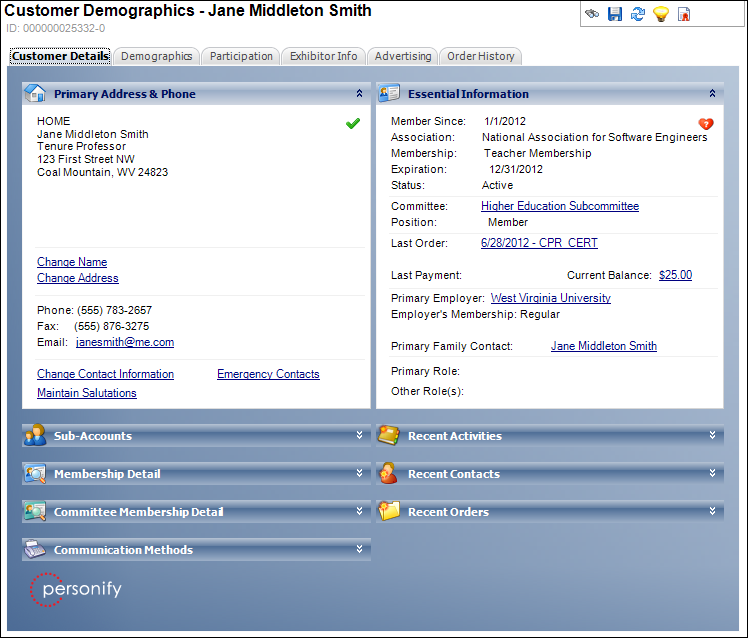
Task: Expand the Communication Methods section
Action: (x=359, y=550)
